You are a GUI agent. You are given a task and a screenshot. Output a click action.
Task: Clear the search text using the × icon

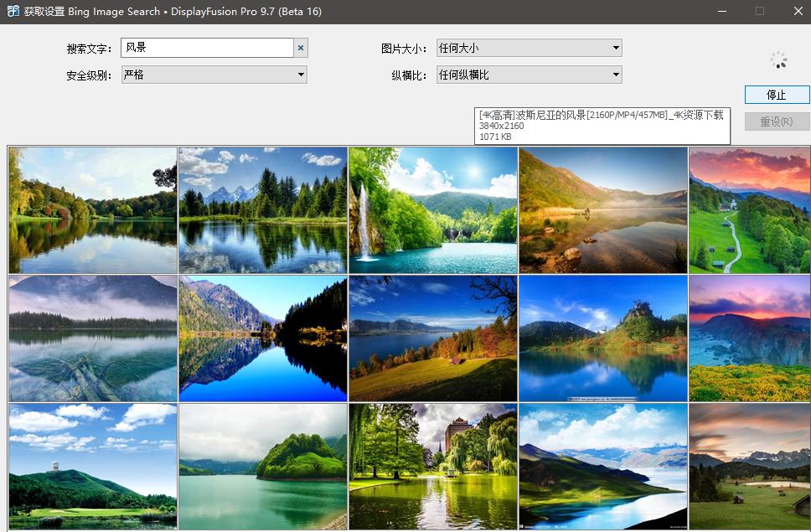(302, 48)
